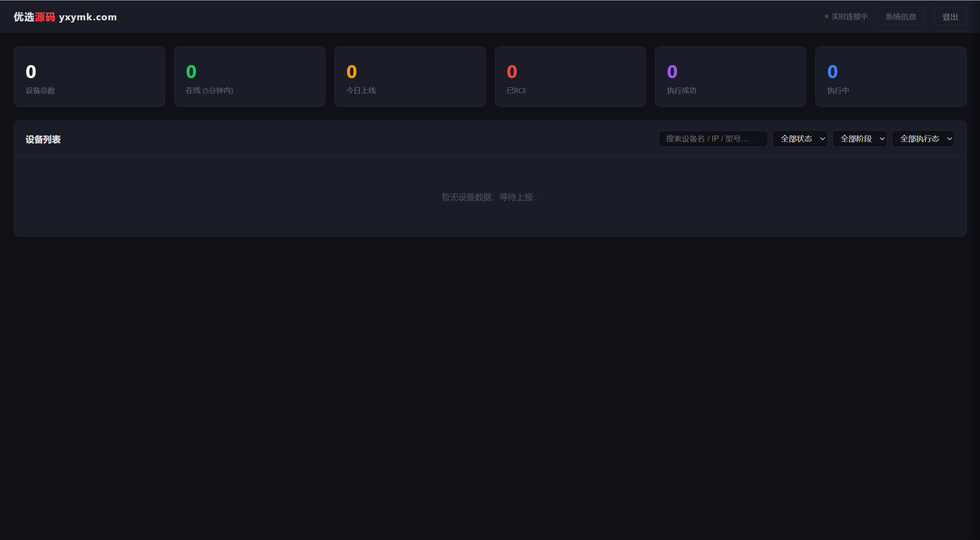Click the 暂无设备数据，等待上报... message

pos(490,197)
